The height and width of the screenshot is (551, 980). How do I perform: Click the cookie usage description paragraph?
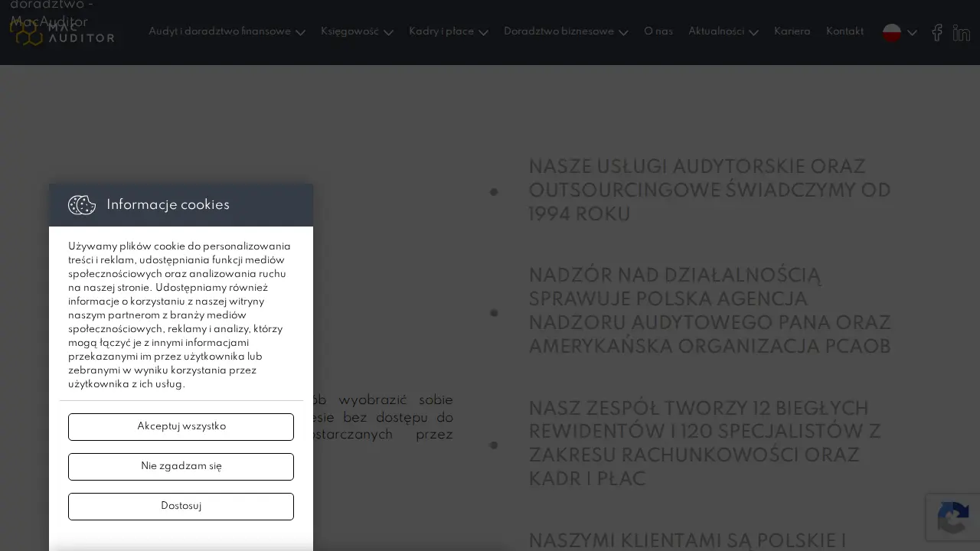tap(180, 315)
